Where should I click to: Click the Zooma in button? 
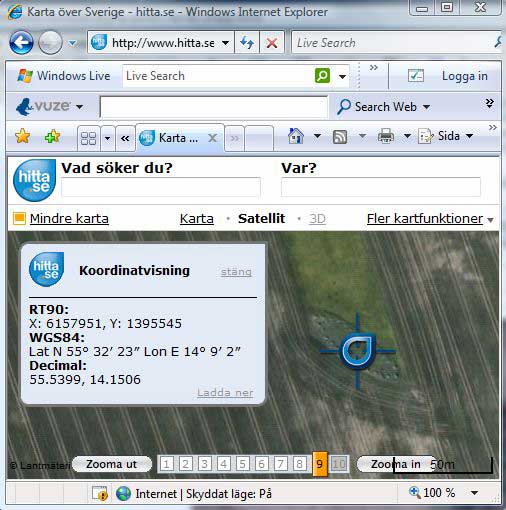(x=396, y=464)
